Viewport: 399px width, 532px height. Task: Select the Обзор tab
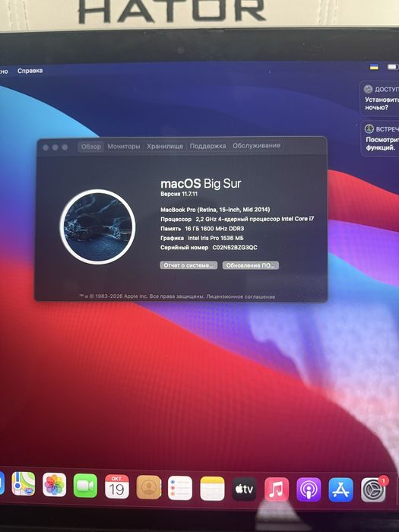[91, 147]
